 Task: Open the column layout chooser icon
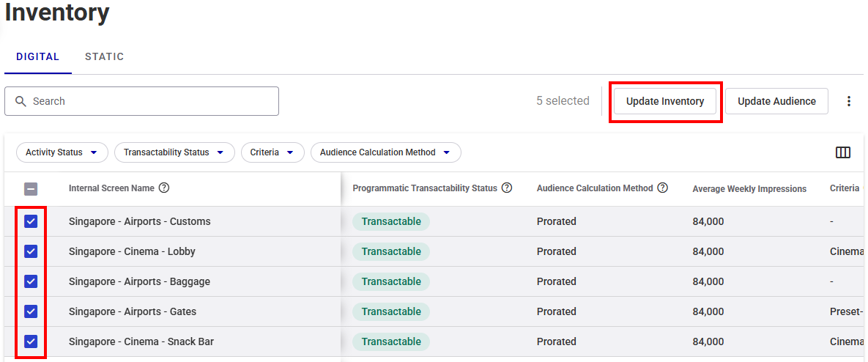pos(842,152)
